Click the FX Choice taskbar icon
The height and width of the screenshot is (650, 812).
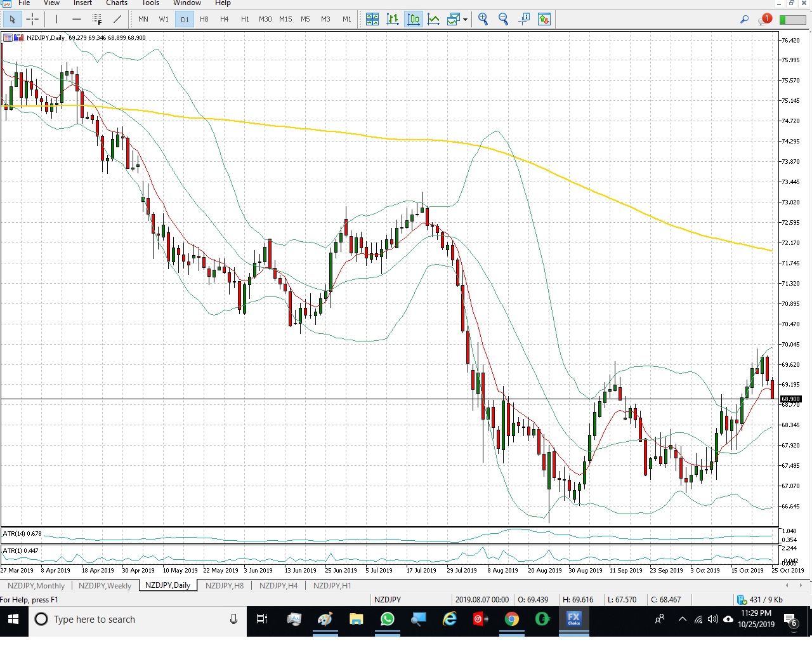coord(573,620)
